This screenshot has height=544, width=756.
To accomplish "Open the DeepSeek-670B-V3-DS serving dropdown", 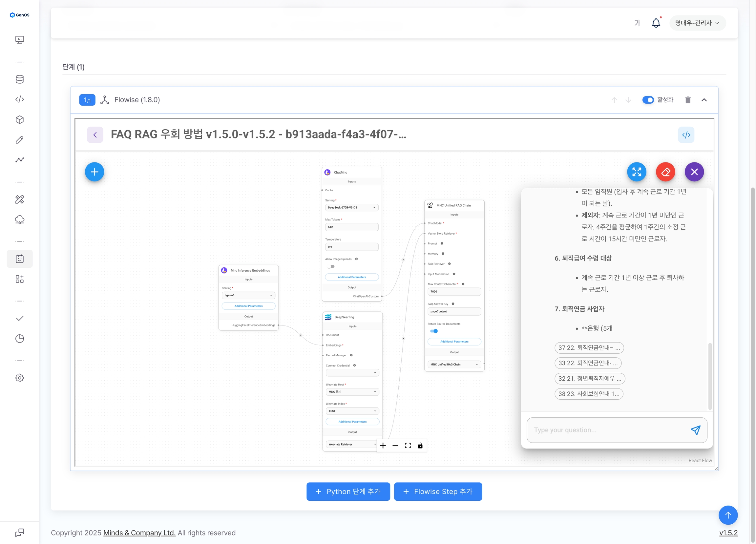I will (351, 208).
